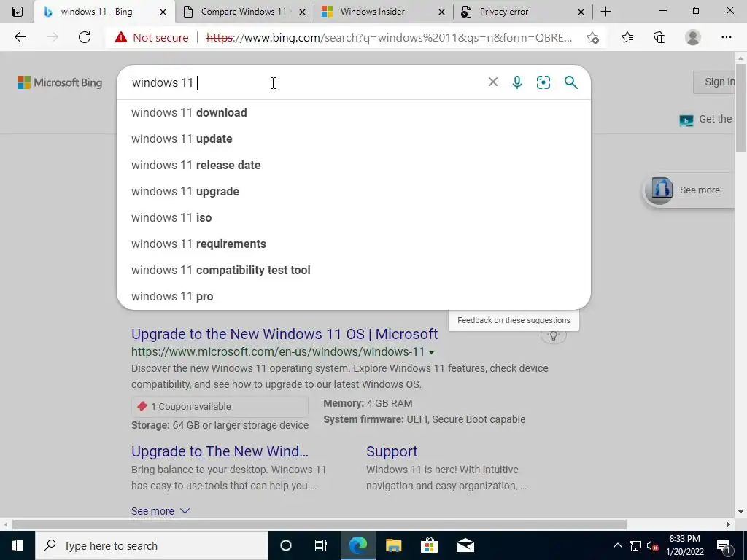Refresh the current Bing page

pyautogui.click(x=85, y=37)
